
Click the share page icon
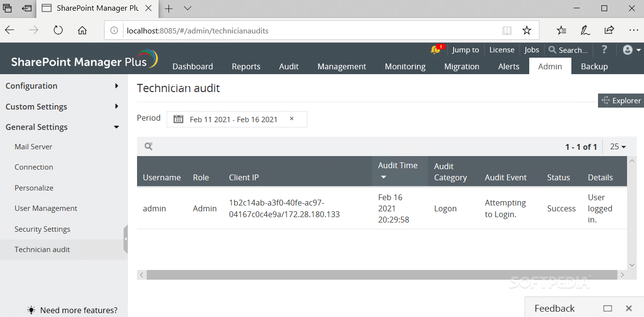[609, 31]
